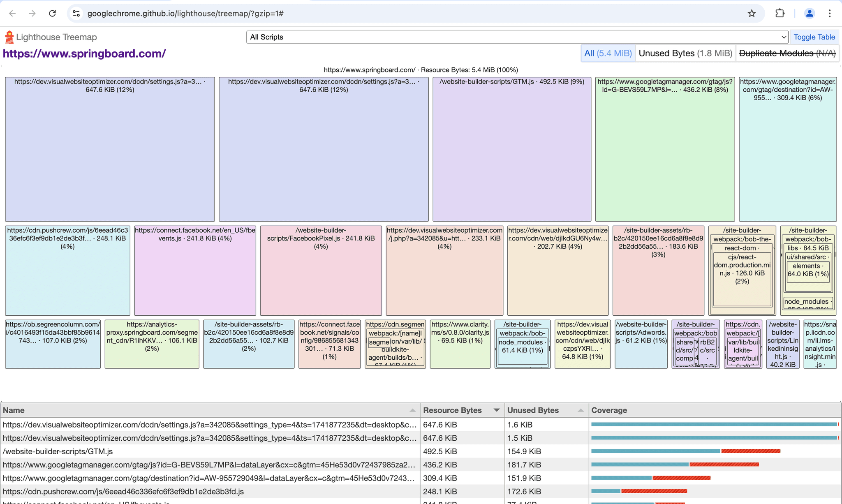The width and height of the screenshot is (842, 504).
Task: Sort the table by Resource Bytes column
Action: [462, 410]
